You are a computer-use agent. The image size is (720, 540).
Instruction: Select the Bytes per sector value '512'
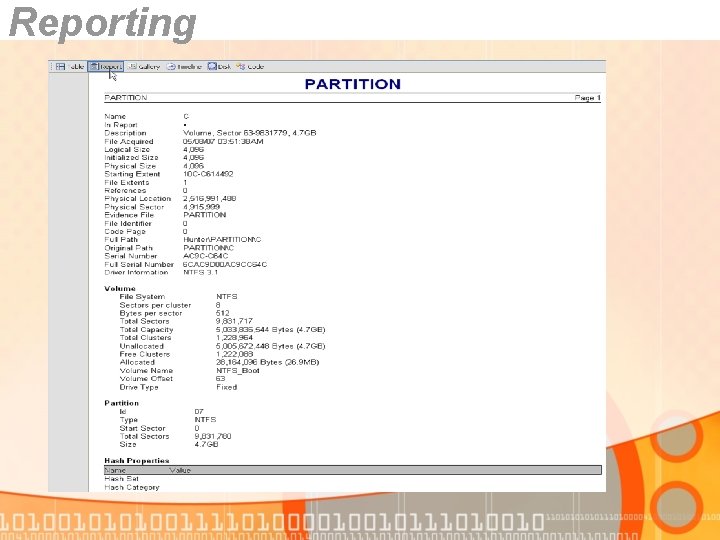pyautogui.click(x=222, y=314)
